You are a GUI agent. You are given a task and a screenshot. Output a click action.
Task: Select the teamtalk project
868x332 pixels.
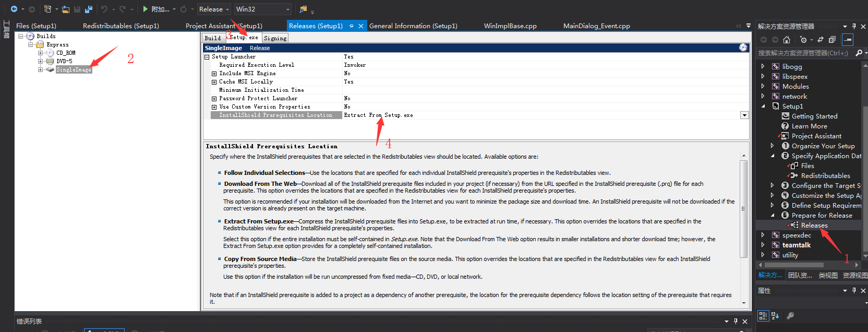[x=796, y=245]
